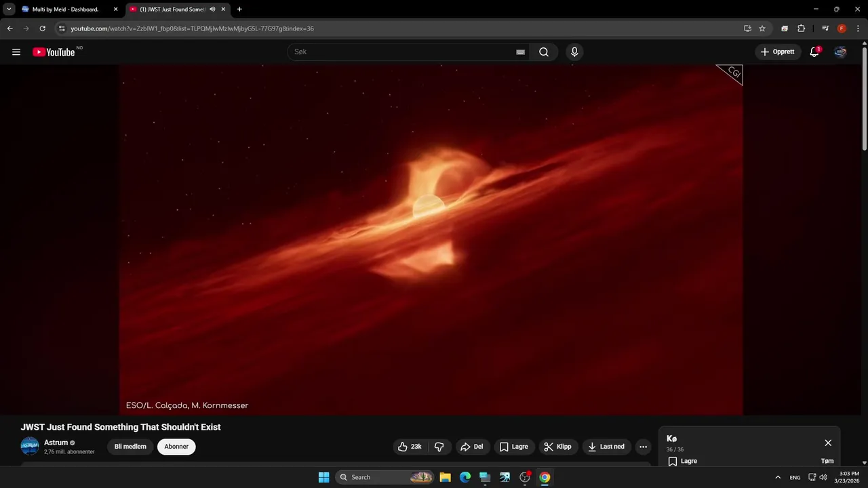
Task: Open the Chrome extensions puzzle icon
Action: (801, 28)
